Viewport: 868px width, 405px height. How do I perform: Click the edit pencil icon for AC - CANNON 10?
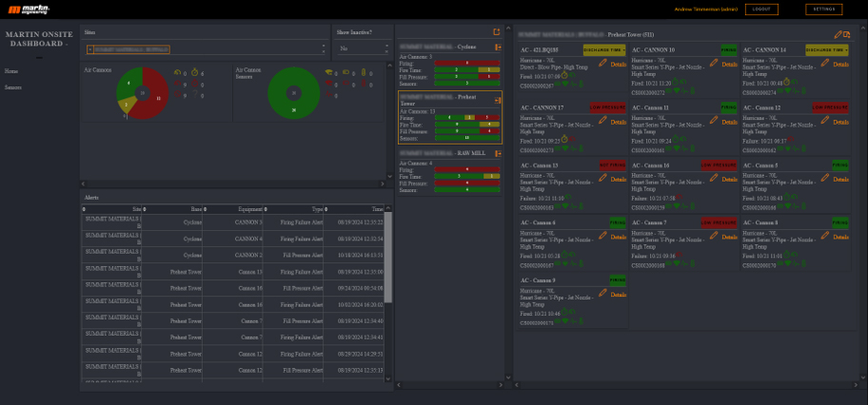(x=714, y=63)
